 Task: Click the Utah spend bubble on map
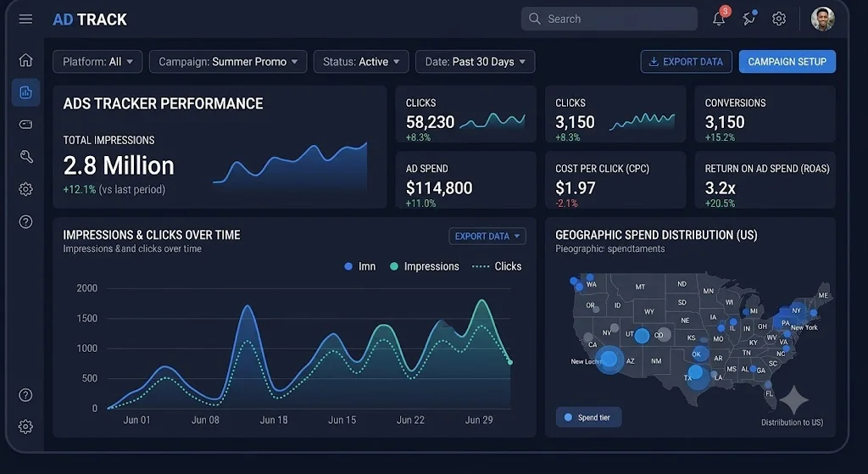(642, 336)
